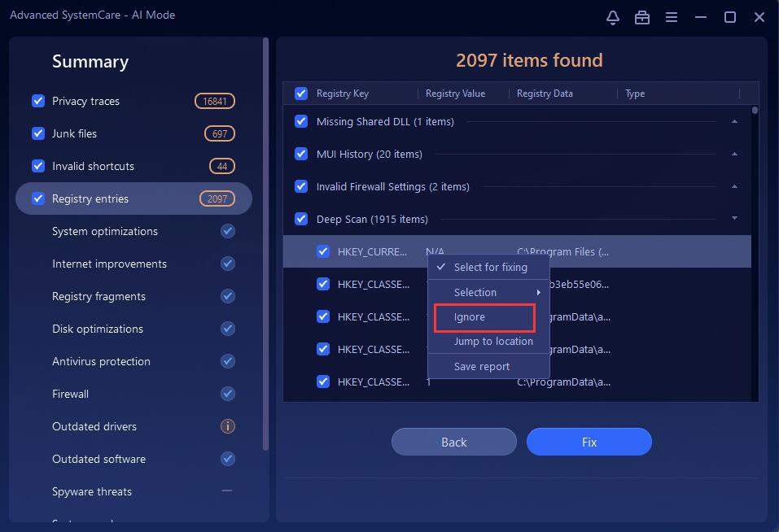
Task: Click the Registry entries count badge 2097
Action: [217, 198]
